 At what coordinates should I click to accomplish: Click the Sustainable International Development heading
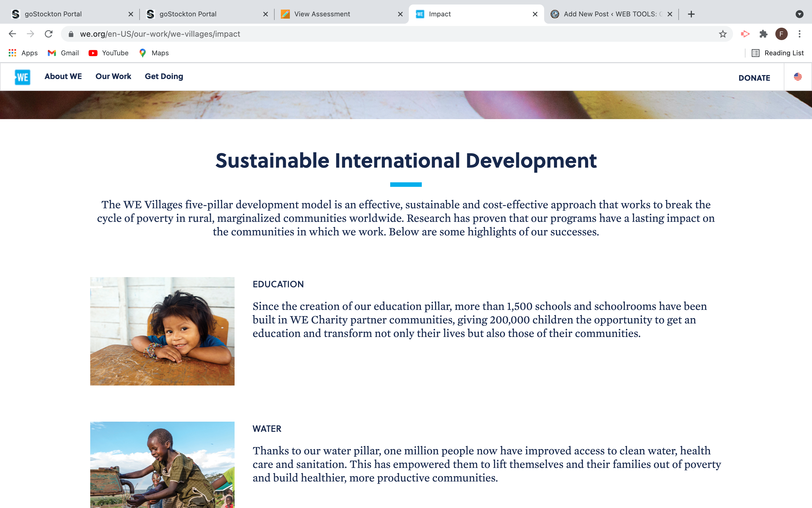pos(406,161)
